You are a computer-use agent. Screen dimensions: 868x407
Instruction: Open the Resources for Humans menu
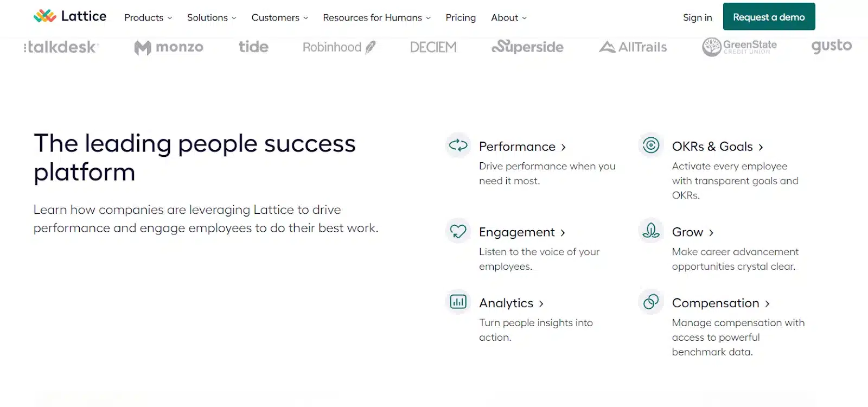pyautogui.click(x=376, y=17)
